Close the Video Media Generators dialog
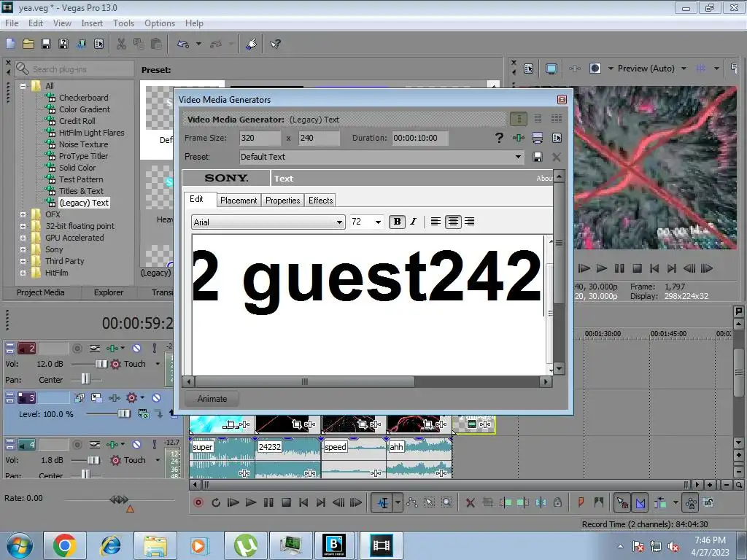Viewport: 747px width, 560px height. [562, 99]
